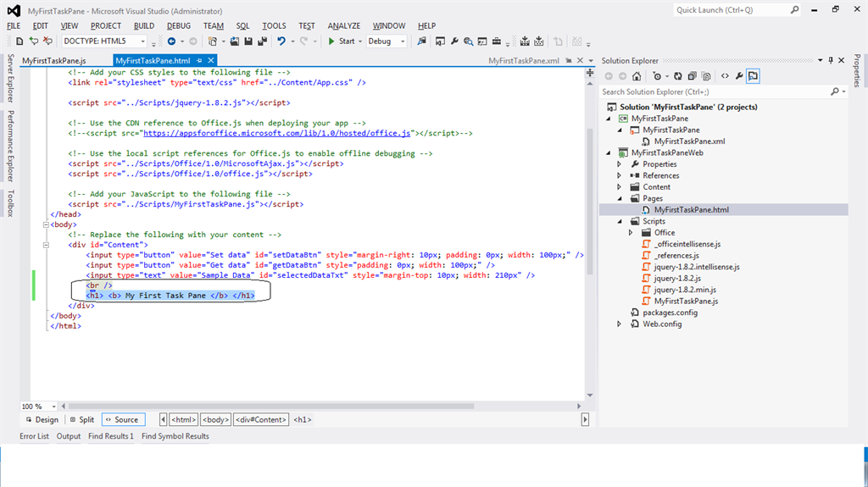Image resolution: width=868 pixels, height=487 pixels.
Task: Click the Save All toolbar icon
Action: pyautogui.click(x=261, y=41)
